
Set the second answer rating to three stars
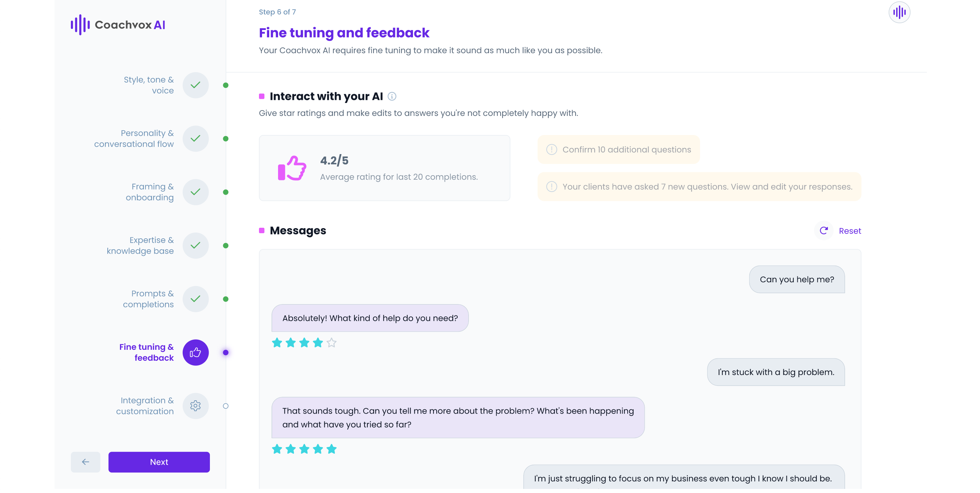tap(304, 449)
